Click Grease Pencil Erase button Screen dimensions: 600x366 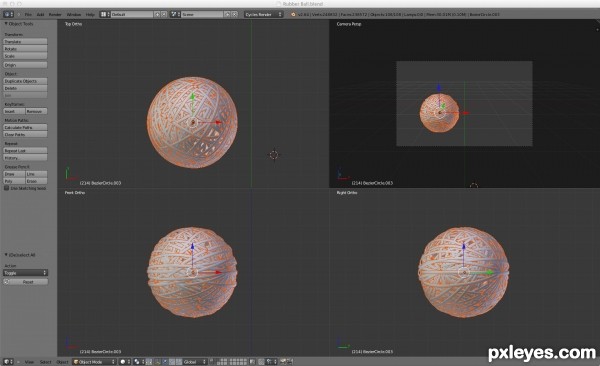point(36,181)
